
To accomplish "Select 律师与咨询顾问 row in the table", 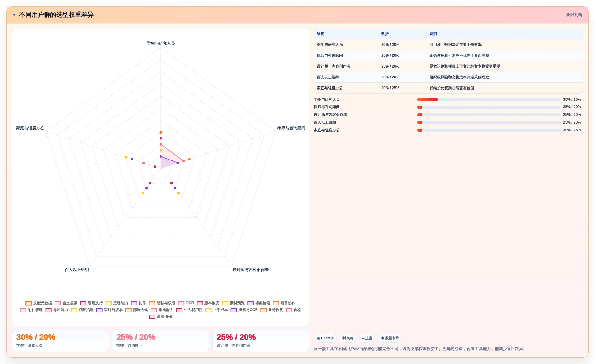I will pyautogui.click(x=448, y=55).
